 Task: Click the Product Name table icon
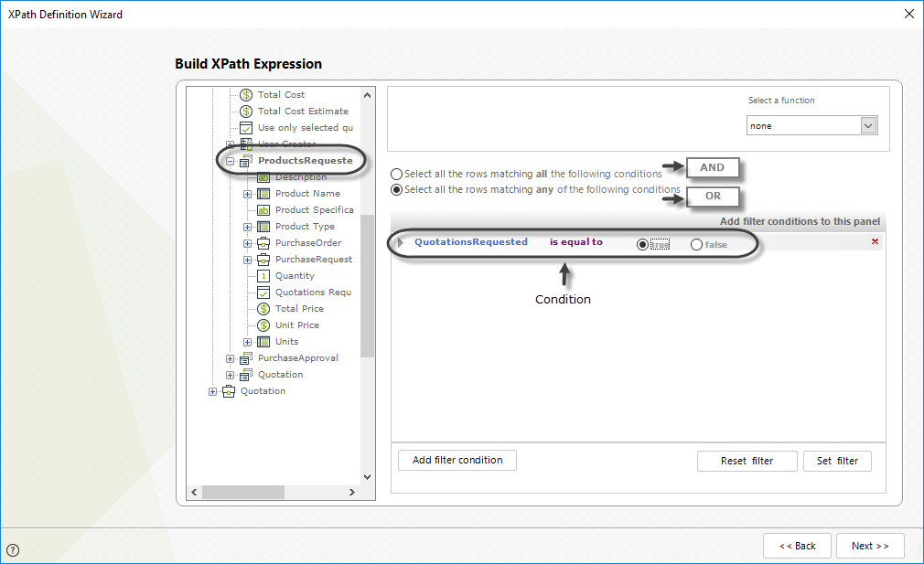tap(263, 194)
